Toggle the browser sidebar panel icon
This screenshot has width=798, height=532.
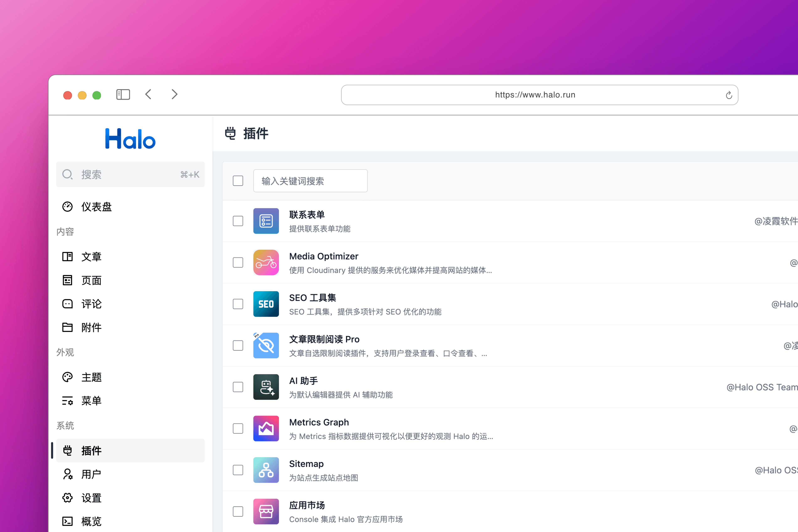click(x=123, y=94)
